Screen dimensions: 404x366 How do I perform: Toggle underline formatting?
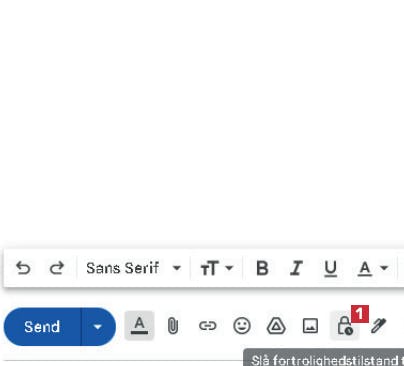pyautogui.click(x=330, y=269)
